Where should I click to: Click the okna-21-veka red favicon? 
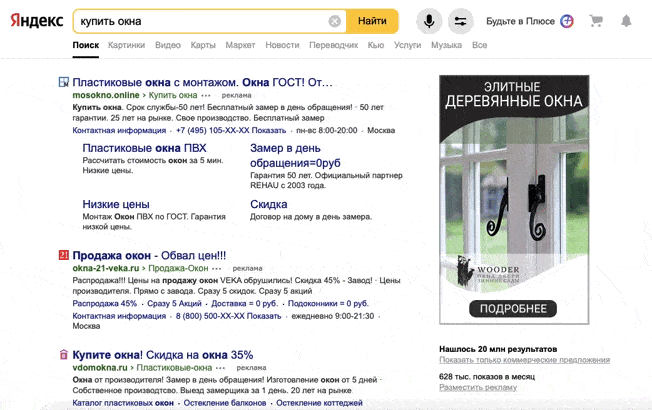click(x=64, y=255)
